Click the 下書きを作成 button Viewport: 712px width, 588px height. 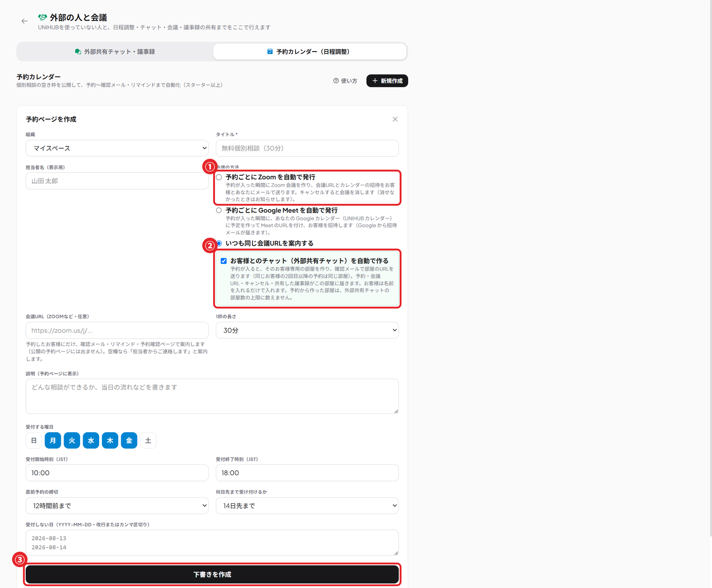click(x=212, y=575)
